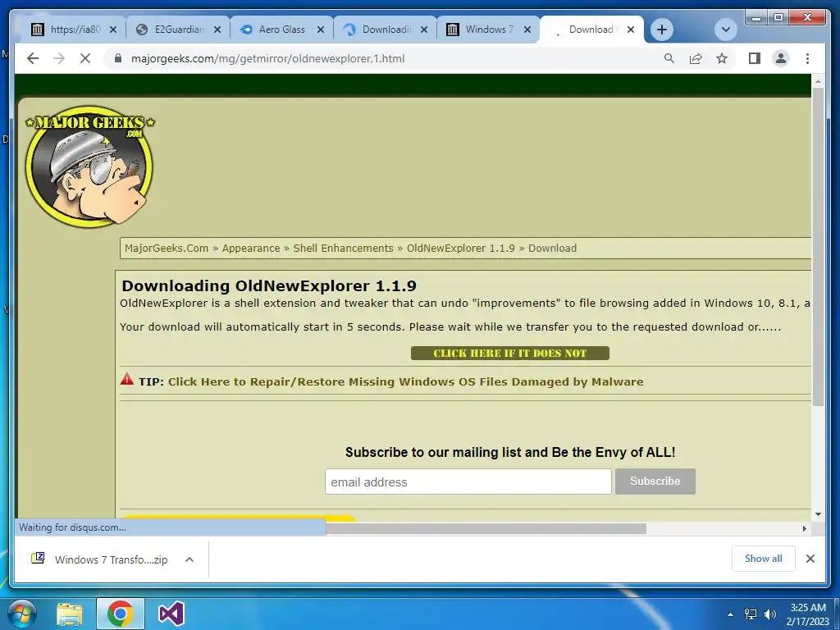Close the Aero Glass tab
The height and width of the screenshot is (630, 840).
click(x=321, y=30)
